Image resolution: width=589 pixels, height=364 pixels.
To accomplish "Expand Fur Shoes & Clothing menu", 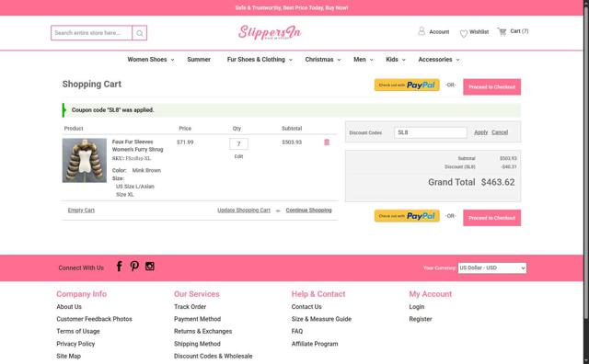I will tap(260, 60).
